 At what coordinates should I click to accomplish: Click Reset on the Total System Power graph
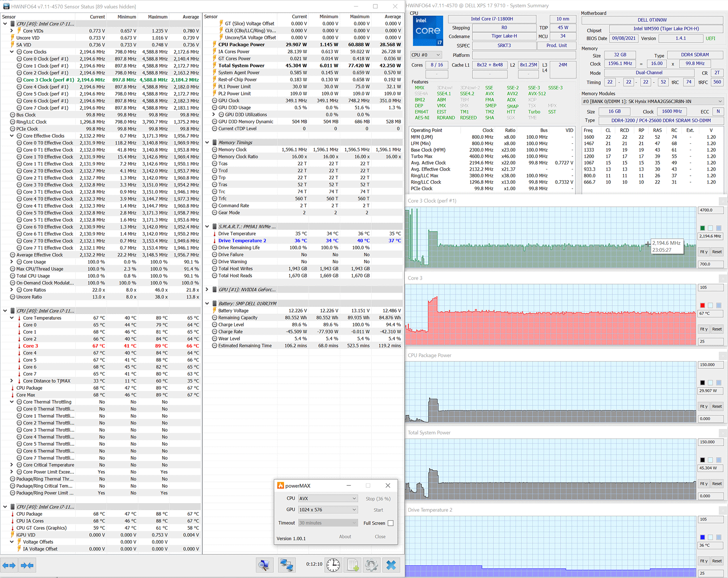pyautogui.click(x=717, y=484)
